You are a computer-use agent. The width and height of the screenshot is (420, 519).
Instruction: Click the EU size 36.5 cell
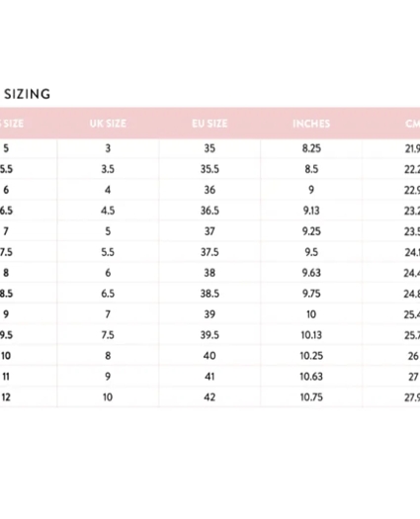pyautogui.click(x=210, y=211)
